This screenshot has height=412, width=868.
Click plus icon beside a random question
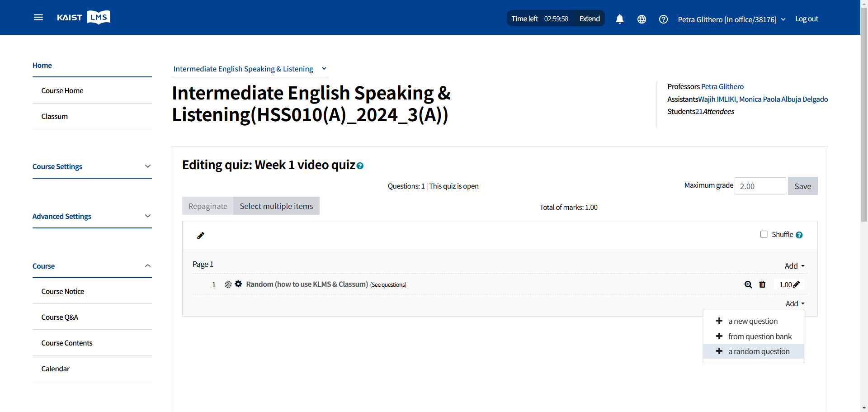coord(719,351)
